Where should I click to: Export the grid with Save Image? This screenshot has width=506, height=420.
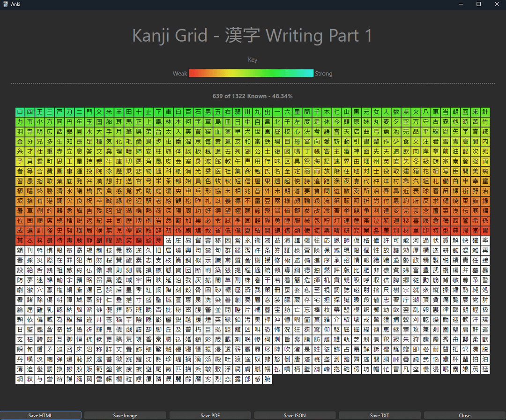(125, 415)
